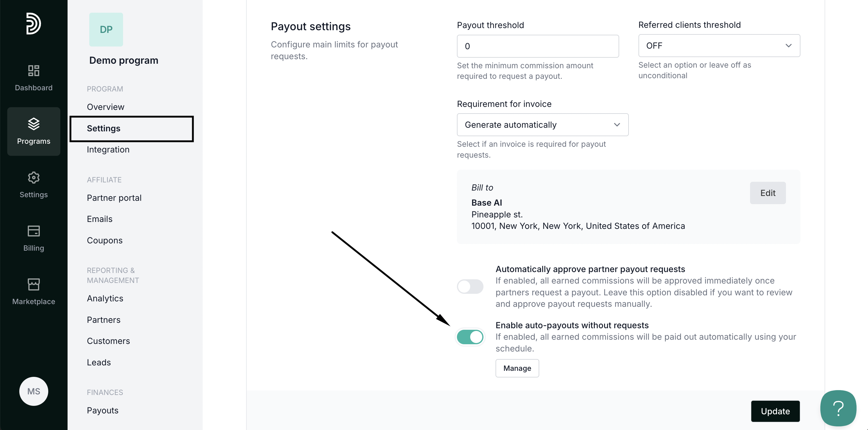Viewport: 868px width, 430px height.
Task: Open the Partner portal menu item
Action: tap(114, 197)
